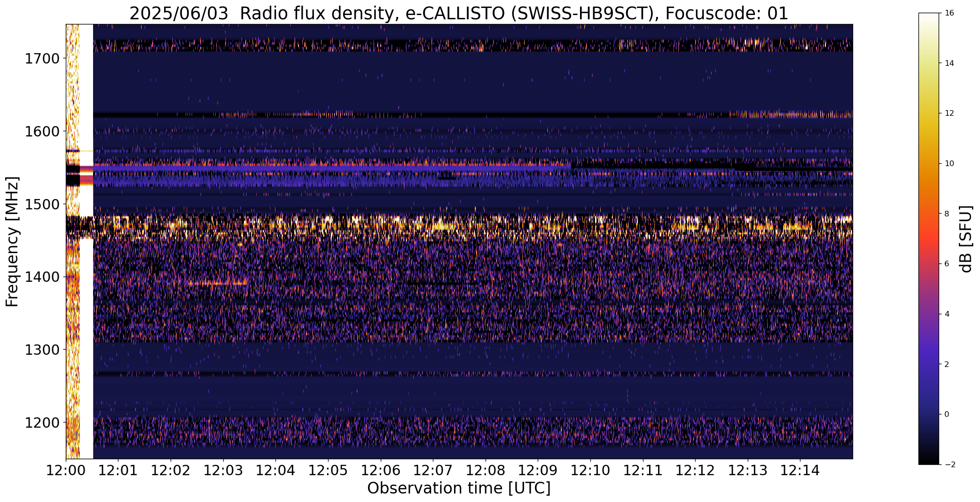
Task: Click the 12:04 time tick label
Action: point(275,470)
